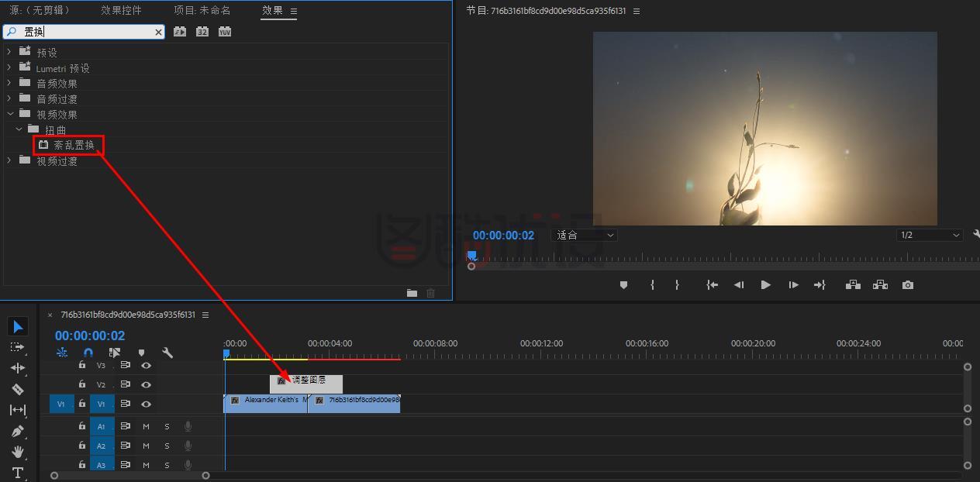Click the 32-bit color effects filter icon
Viewport: 980px width, 482px height.
point(202,32)
